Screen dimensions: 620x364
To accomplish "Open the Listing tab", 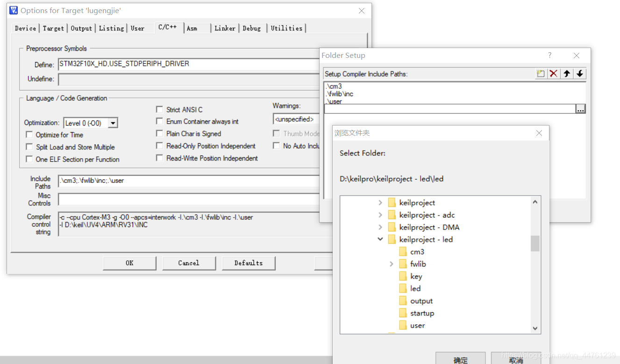I will [x=111, y=28].
